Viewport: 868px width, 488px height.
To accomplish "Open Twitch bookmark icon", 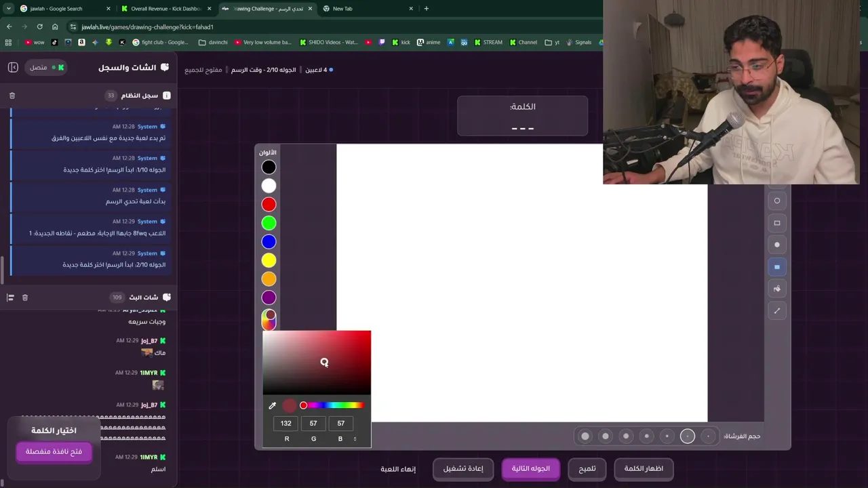I will [x=382, y=42].
